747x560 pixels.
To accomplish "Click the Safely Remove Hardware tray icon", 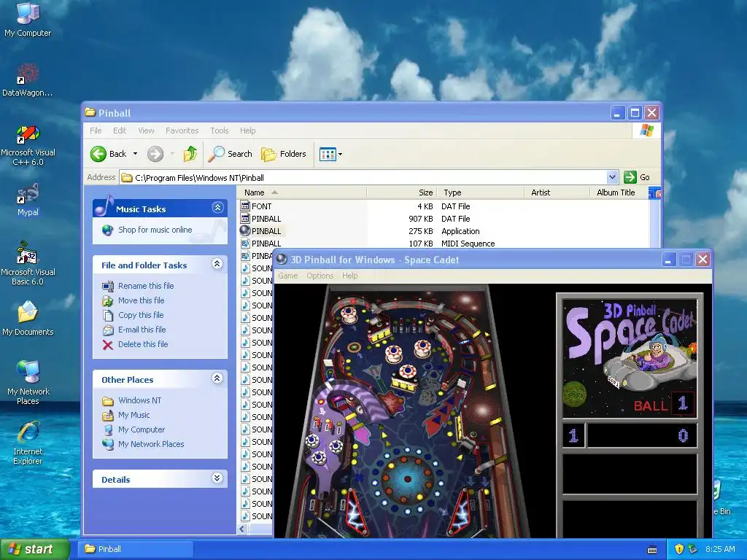I will point(692,549).
